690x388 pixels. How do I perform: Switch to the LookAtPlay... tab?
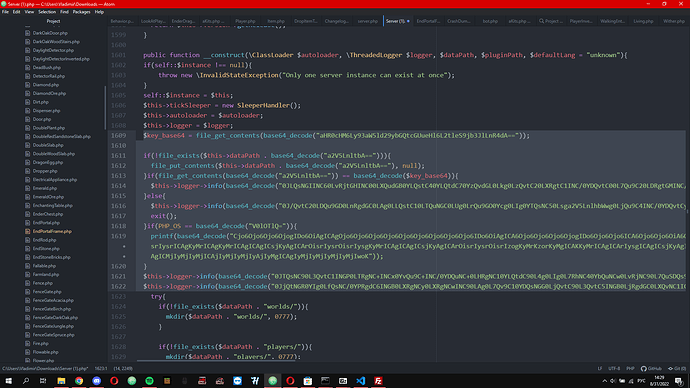click(153, 21)
